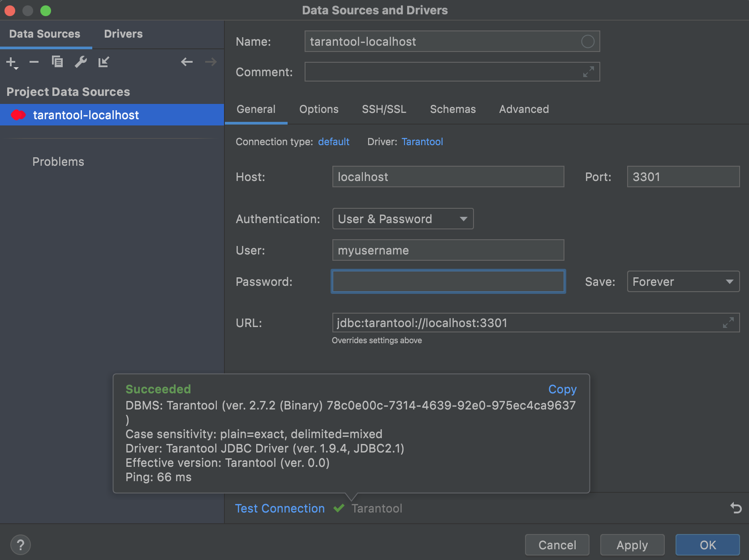Click the Overrides settings above hint
The width and height of the screenshot is (749, 560).
click(x=377, y=340)
